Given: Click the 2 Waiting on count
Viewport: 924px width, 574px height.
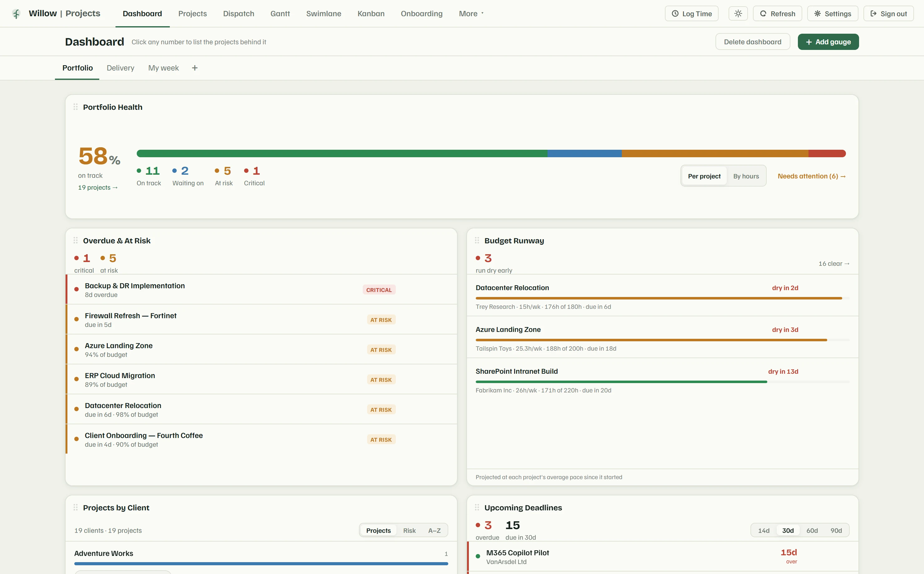Looking at the screenshot, I should pyautogui.click(x=188, y=176).
